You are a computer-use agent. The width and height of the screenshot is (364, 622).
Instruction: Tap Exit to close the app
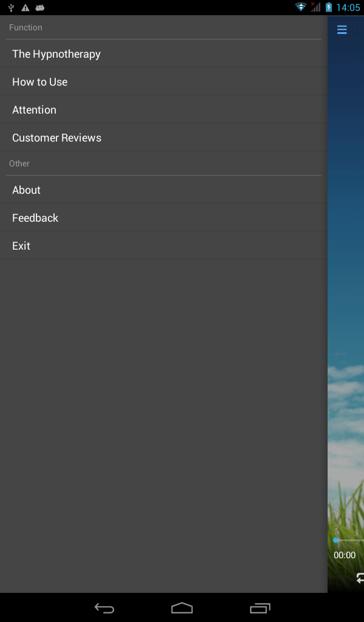[x=164, y=245]
